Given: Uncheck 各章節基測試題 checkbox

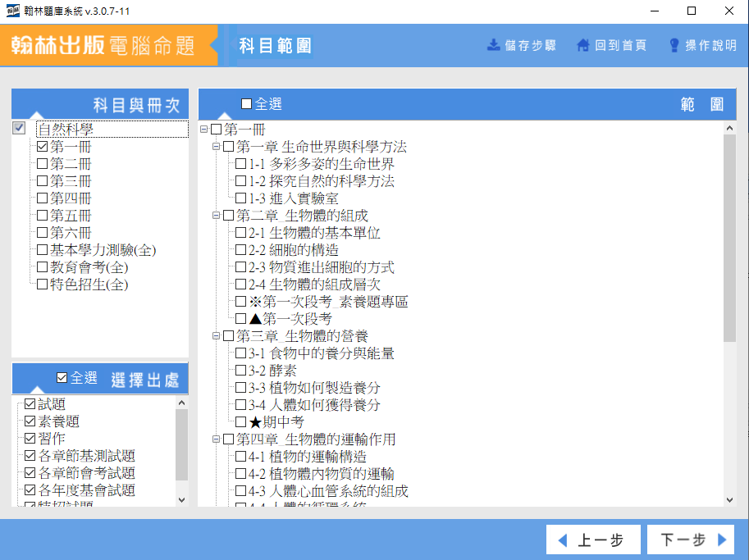Looking at the screenshot, I should (30, 455).
